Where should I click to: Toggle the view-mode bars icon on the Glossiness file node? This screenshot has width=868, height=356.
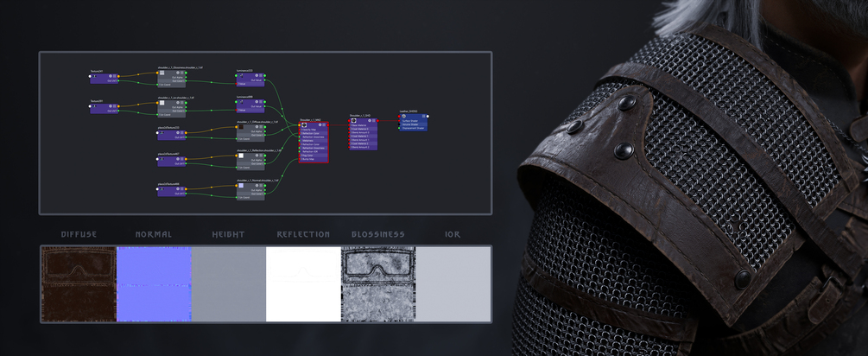pos(182,73)
